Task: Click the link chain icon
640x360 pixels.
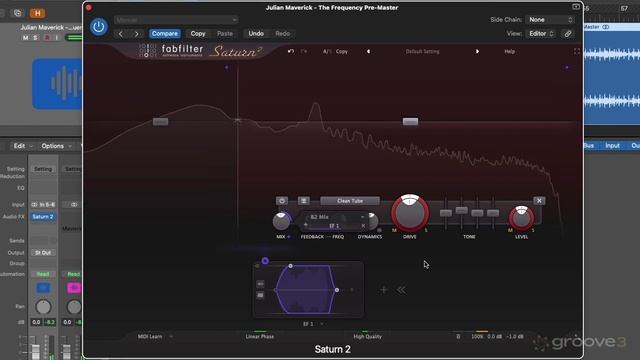Action: point(568,34)
